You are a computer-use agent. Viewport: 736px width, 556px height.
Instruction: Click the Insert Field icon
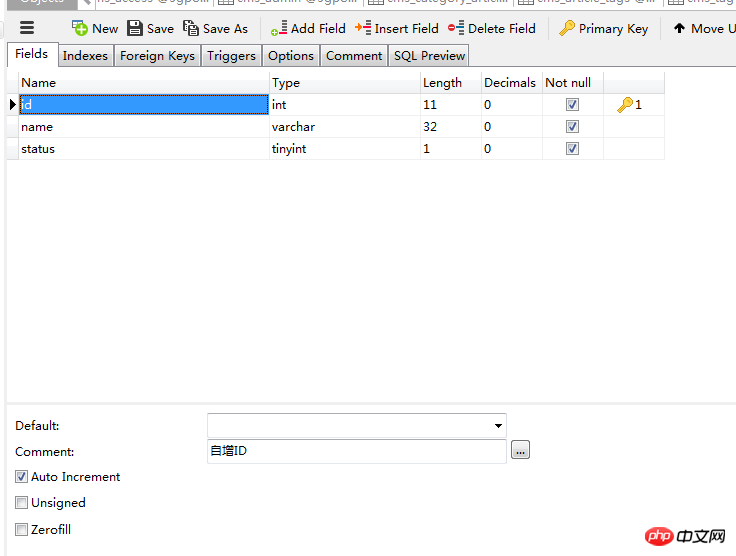tap(363, 28)
